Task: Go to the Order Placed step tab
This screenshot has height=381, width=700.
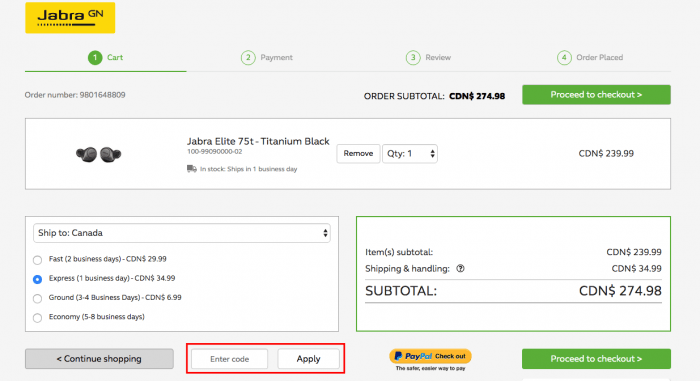Action: click(x=590, y=58)
